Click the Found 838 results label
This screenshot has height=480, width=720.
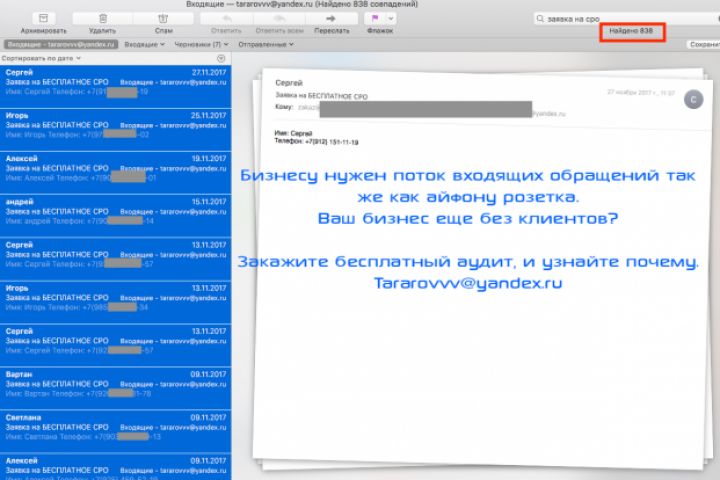[631, 31]
